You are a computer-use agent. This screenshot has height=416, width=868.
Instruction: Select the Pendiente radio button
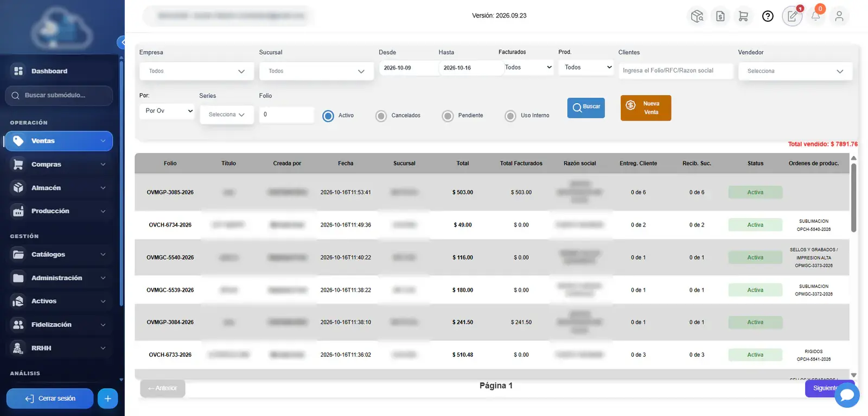pos(448,116)
